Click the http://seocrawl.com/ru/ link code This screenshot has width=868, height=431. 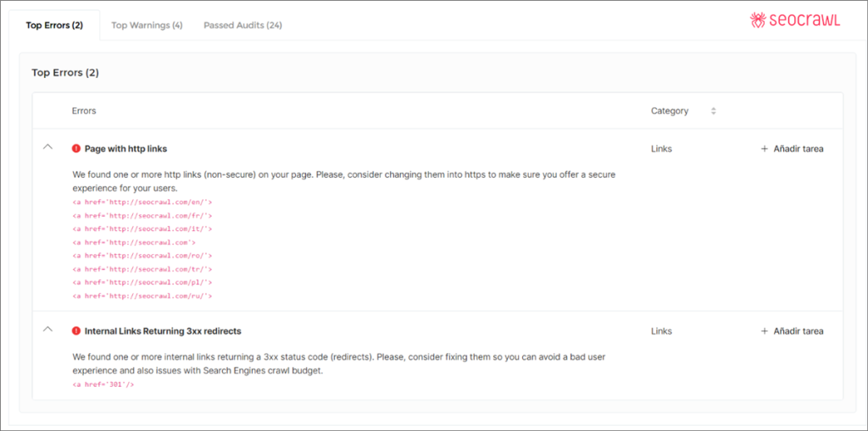tap(142, 296)
